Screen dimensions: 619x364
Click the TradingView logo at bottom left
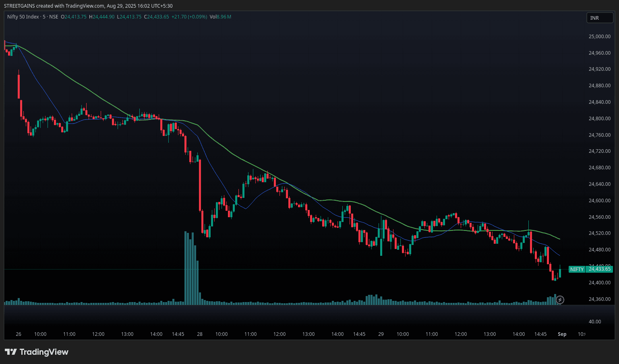pyautogui.click(x=37, y=352)
